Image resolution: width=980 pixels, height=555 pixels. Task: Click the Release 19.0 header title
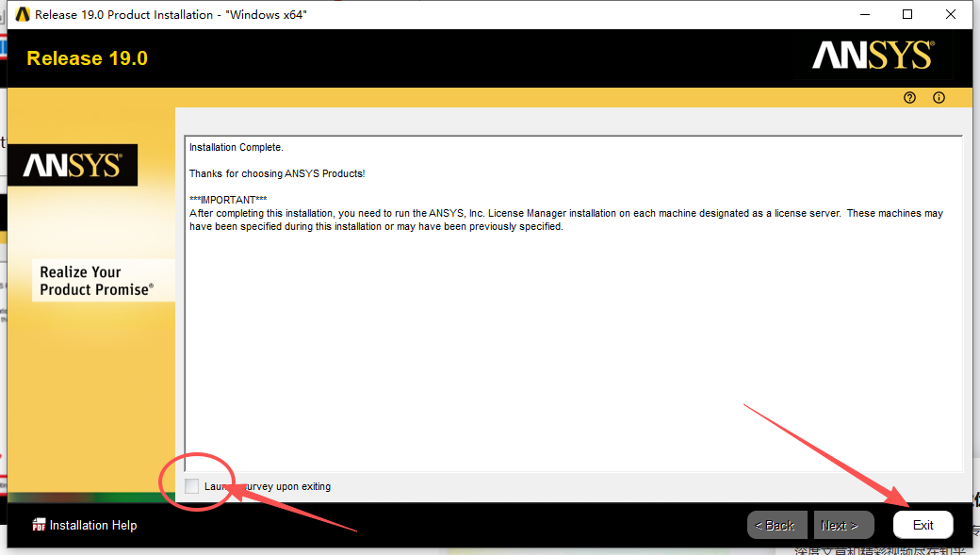pyautogui.click(x=87, y=58)
